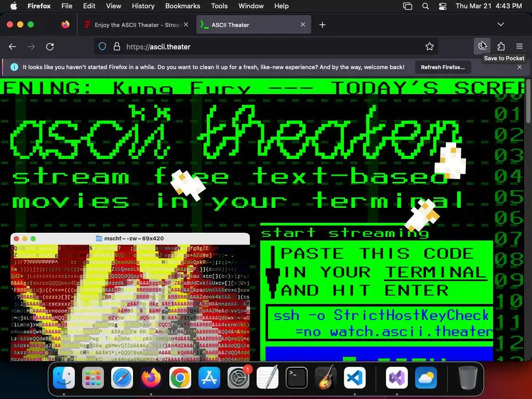Open tracking protection shield icon
The image size is (532, 399).
pos(102,46)
